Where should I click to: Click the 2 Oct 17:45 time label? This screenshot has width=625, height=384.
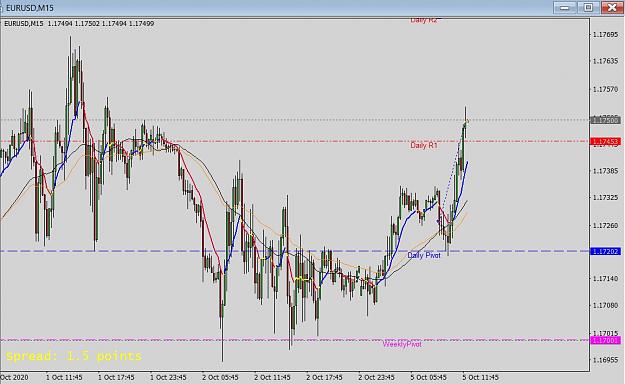coord(324,377)
